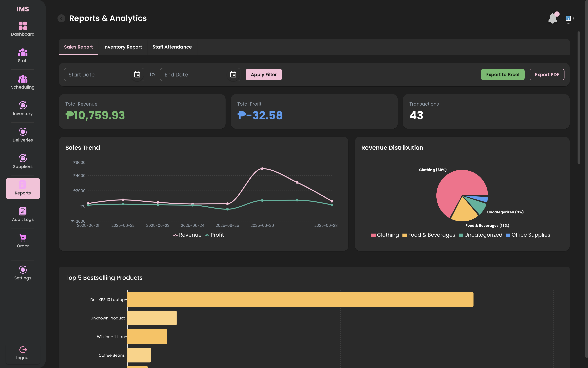
Task: Open the Settings sidebar icon
Action: pos(23,269)
